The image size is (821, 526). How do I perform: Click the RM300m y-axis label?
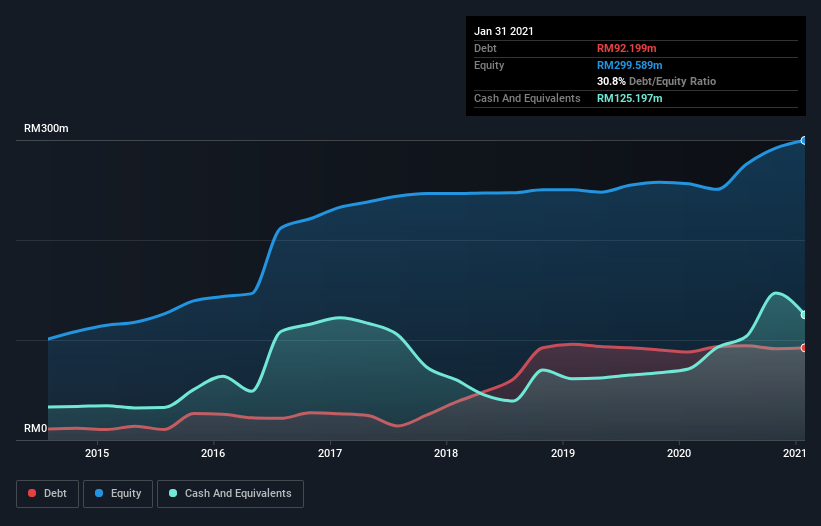(x=46, y=128)
